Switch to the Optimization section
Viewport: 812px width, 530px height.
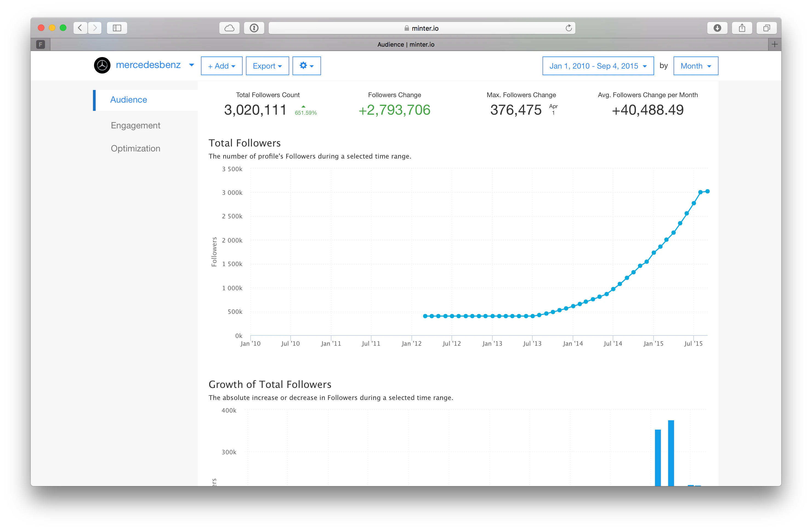pos(135,149)
